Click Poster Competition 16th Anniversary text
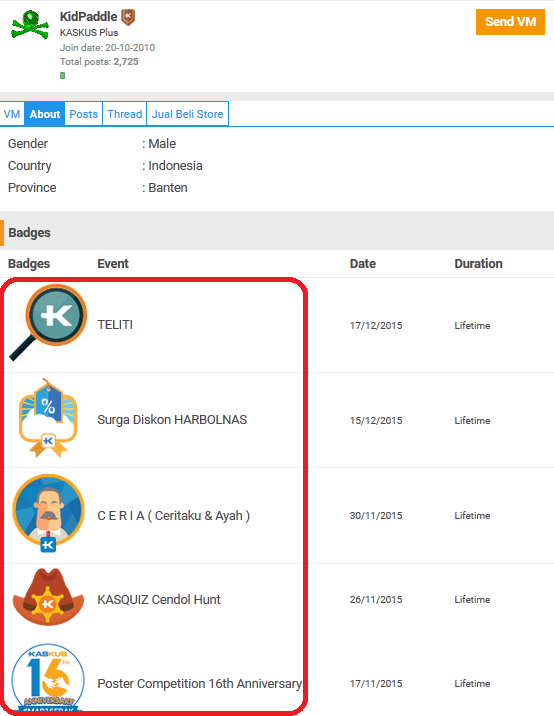The image size is (554, 716). click(200, 684)
